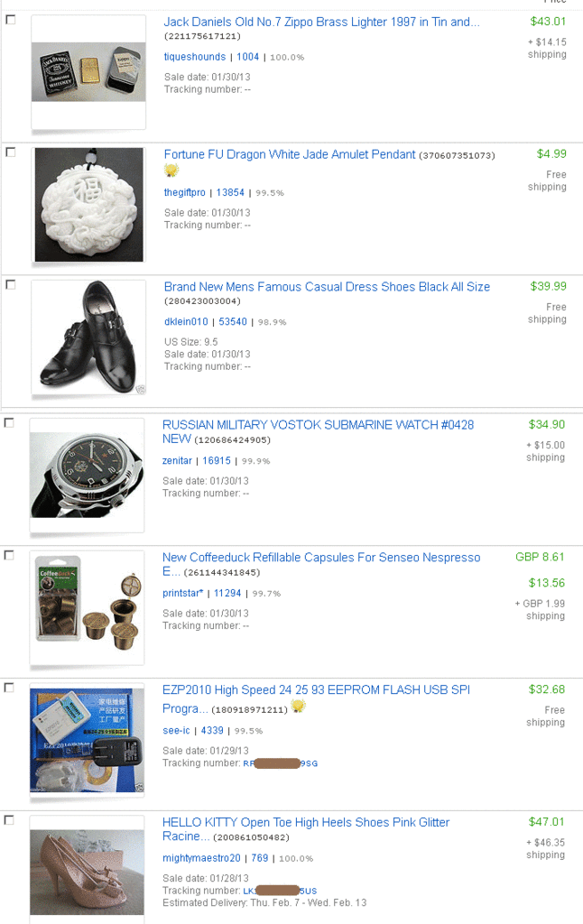583x924 pixels.
Task: Visit seller mightymaestro20 profile
Action: pos(201,858)
